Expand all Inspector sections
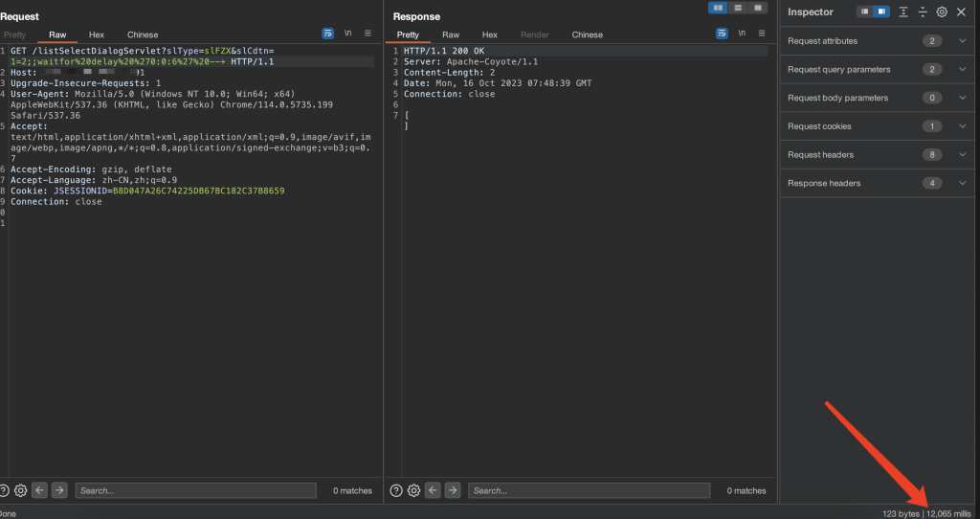 click(903, 11)
